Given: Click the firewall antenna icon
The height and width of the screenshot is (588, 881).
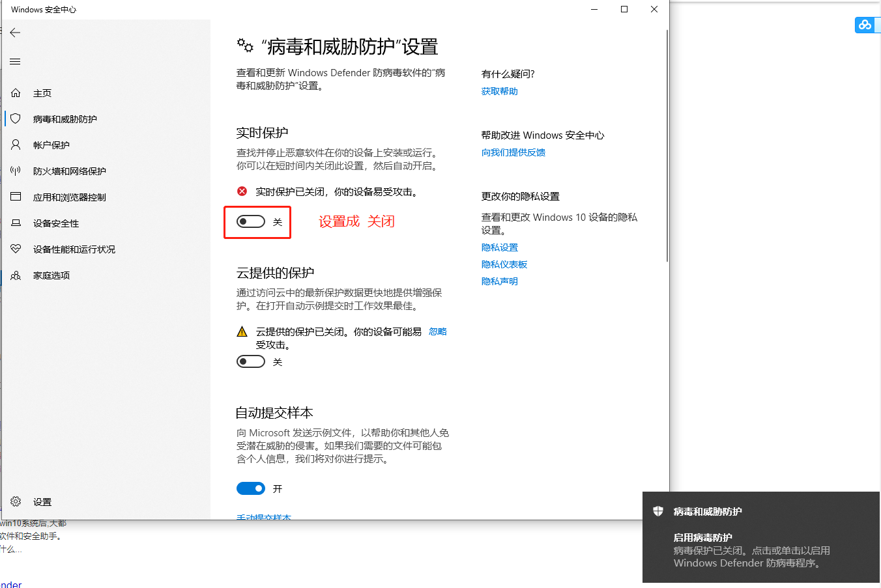Looking at the screenshot, I should pyautogui.click(x=16, y=171).
